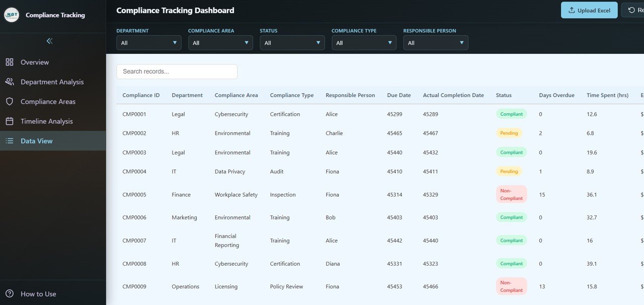Select the Data View list icon
This screenshot has width=644, height=305.
(9, 141)
